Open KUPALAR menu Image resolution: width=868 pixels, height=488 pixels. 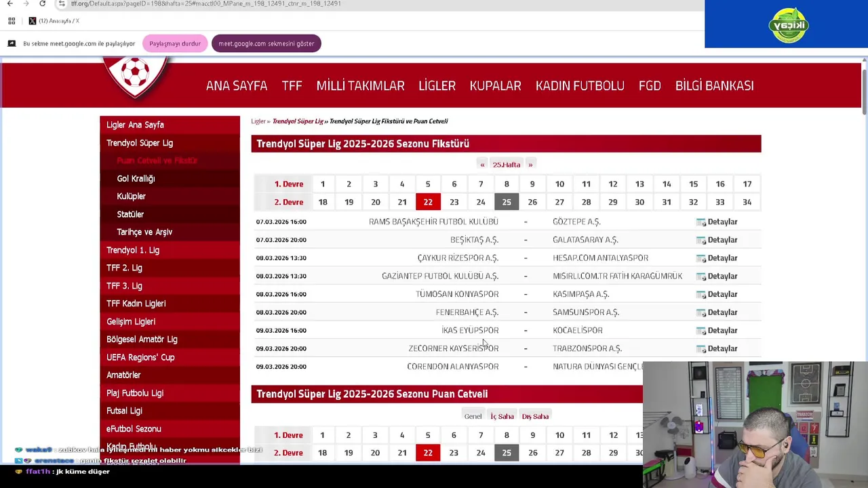(495, 85)
